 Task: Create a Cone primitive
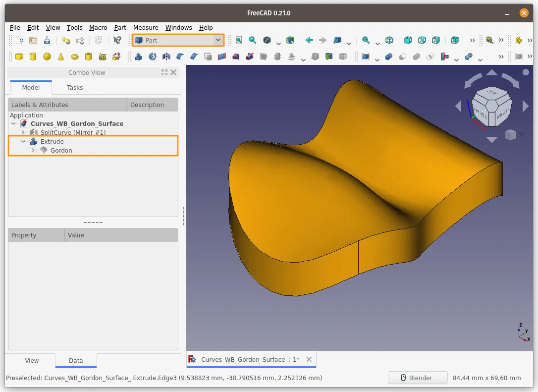point(61,56)
